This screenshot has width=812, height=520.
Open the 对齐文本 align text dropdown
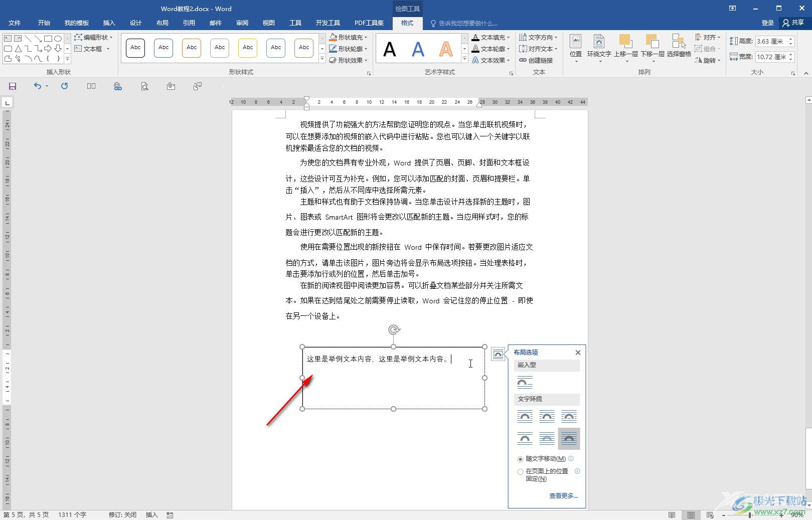click(x=538, y=49)
